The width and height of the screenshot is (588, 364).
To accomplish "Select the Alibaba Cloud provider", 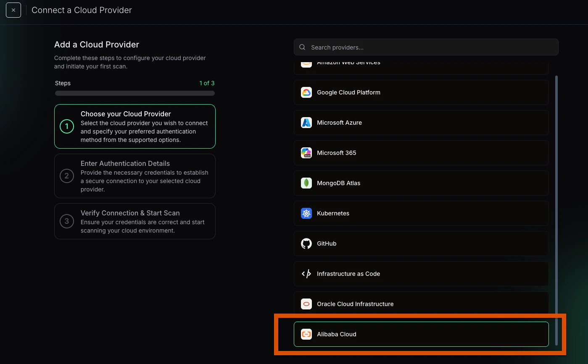I will pos(420,334).
